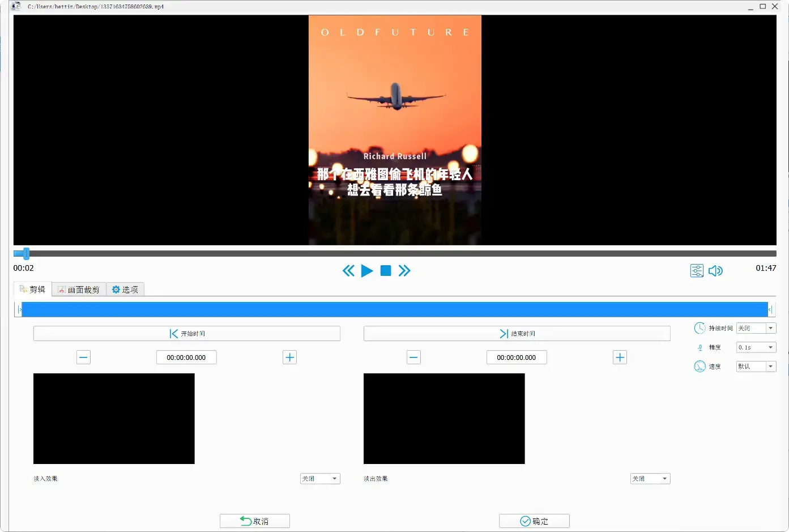
Task: Increase start time with plus button
Action: tap(289, 357)
